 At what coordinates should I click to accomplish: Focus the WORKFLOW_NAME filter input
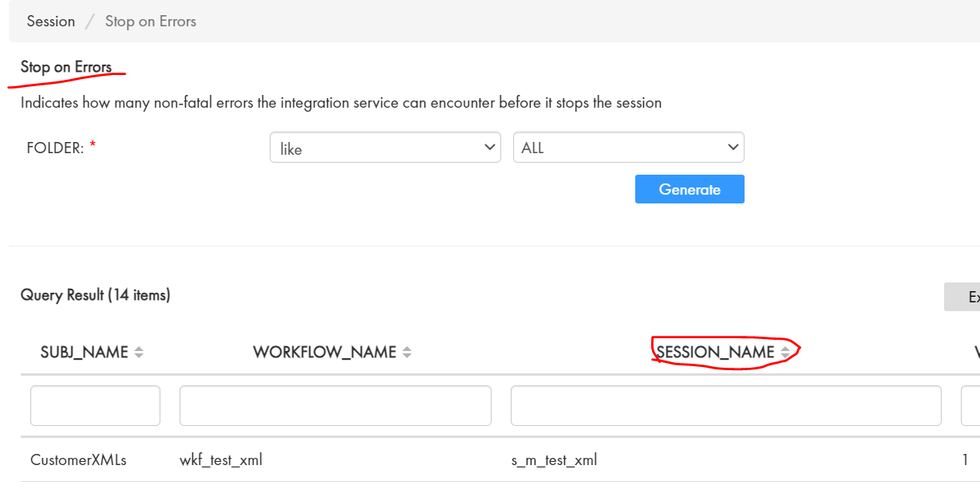pos(335,406)
